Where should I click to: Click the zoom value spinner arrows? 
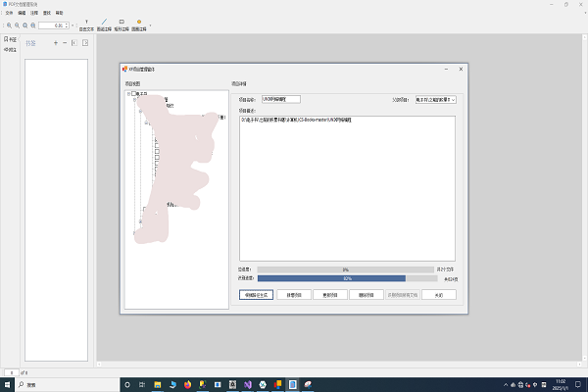[x=67, y=25]
